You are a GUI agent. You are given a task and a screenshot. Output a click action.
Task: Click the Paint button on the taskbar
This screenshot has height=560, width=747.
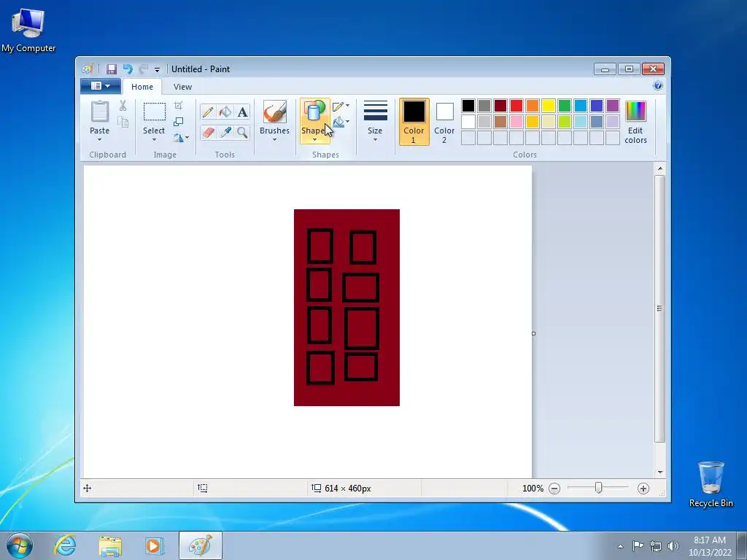201,545
